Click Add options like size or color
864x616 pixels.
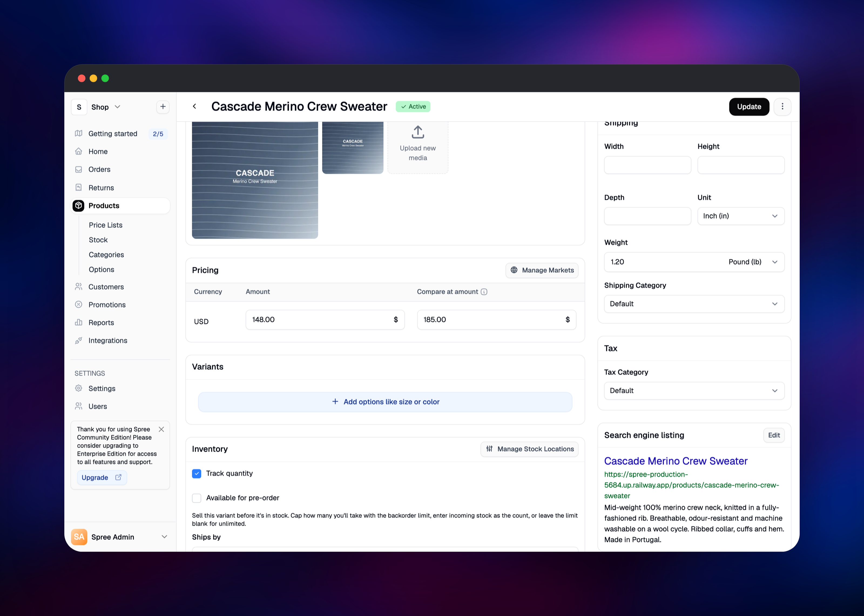(x=385, y=402)
